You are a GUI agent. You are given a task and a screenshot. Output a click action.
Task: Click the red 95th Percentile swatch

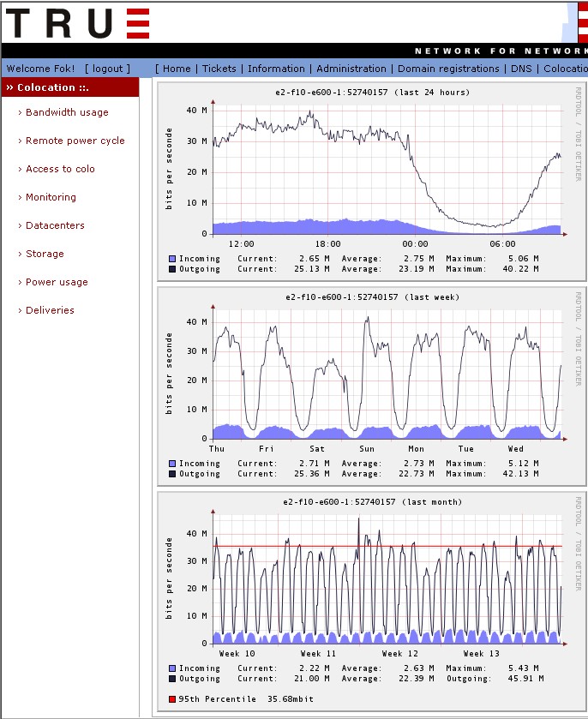coord(172,699)
